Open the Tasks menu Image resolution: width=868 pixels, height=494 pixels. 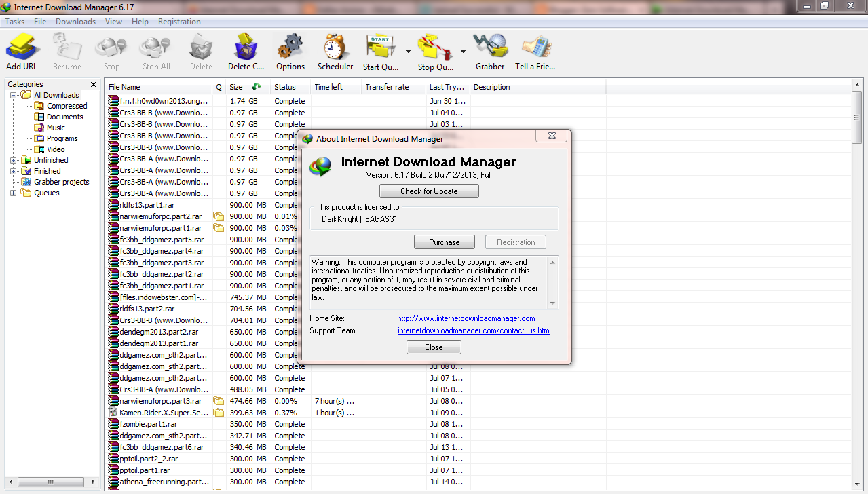[15, 22]
